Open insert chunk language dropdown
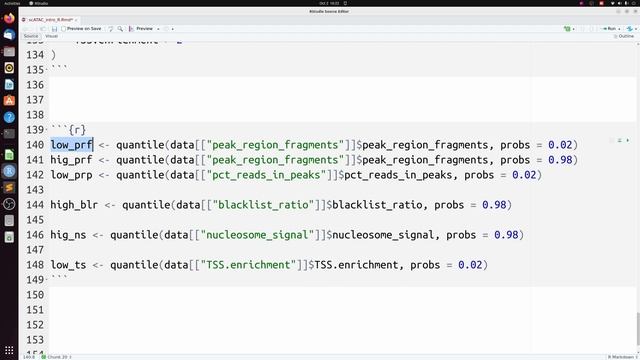 point(573,29)
